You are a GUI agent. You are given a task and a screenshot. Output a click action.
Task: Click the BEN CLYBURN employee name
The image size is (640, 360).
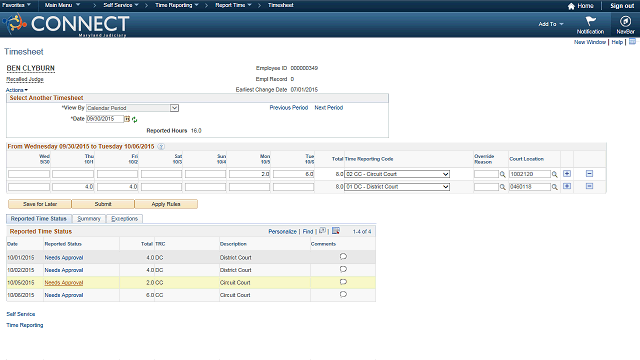[x=31, y=68]
